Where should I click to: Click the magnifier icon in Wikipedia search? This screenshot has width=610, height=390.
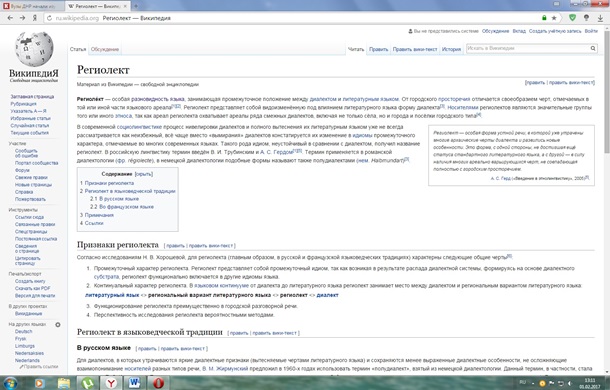(x=593, y=48)
